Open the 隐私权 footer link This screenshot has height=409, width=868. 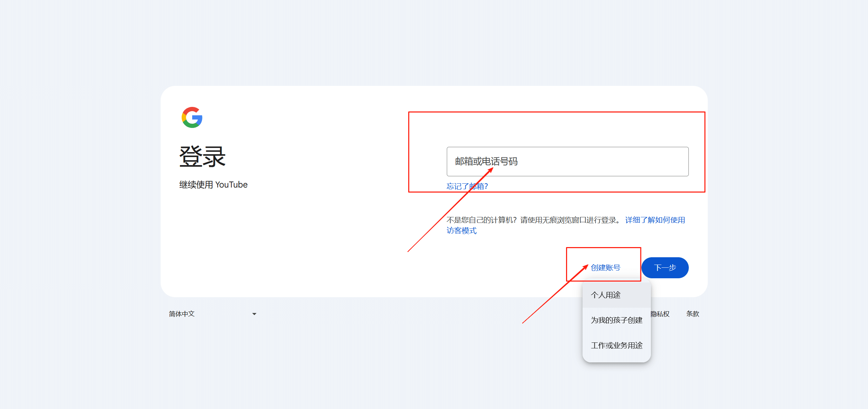tap(660, 314)
